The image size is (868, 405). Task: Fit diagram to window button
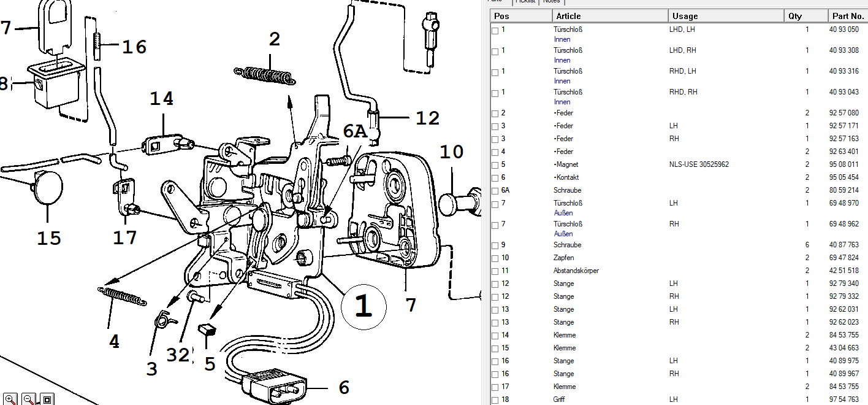pos(48,399)
